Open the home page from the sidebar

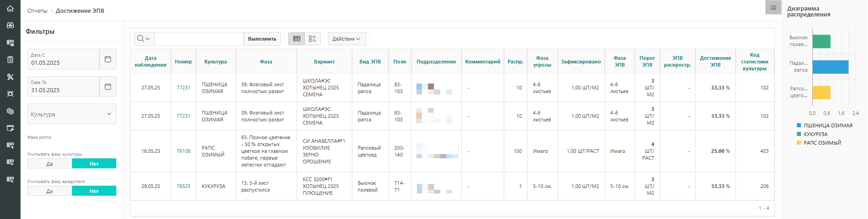[x=10, y=9]
